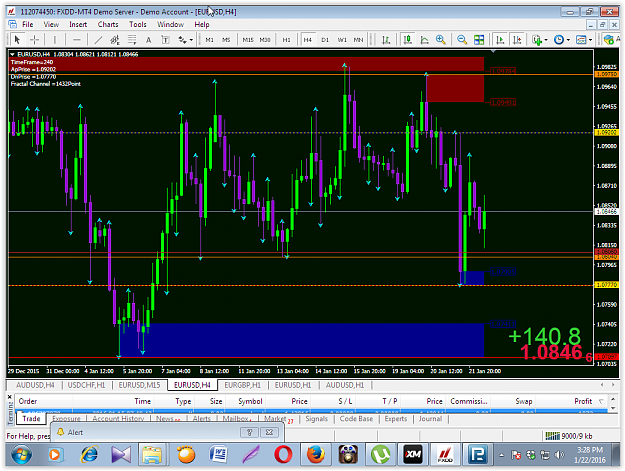Viewport: 625px width, 471px height.
Task: Open the Opera browser from taskbar
Action: (283, 455)
